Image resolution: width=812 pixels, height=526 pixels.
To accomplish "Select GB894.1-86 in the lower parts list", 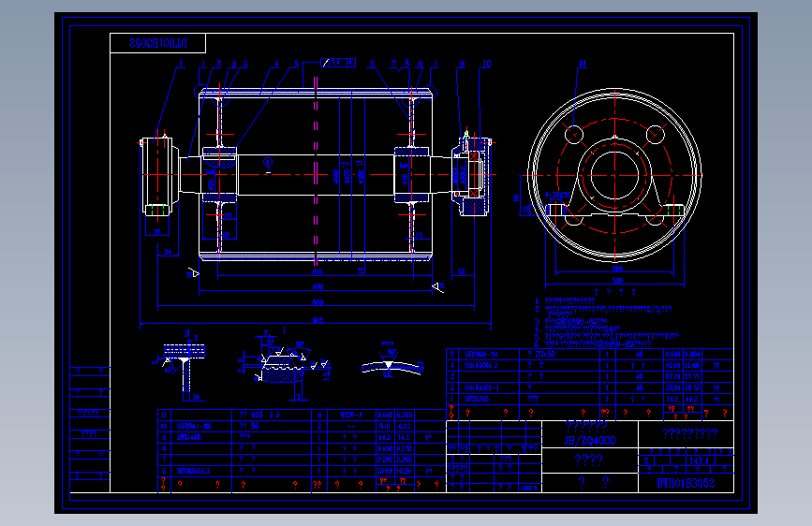I will (x=194, y=426).
